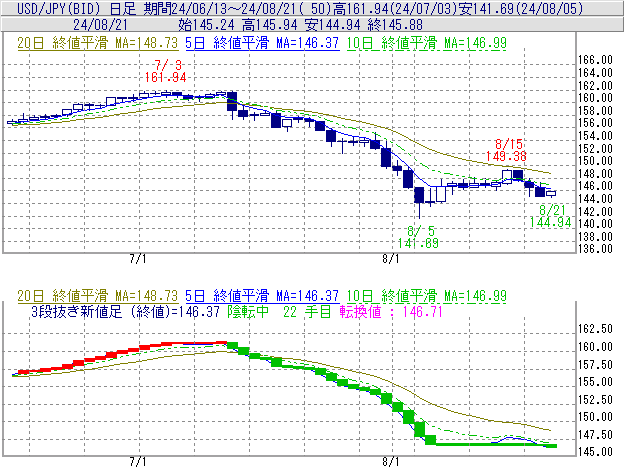Open 20日 終値平滑 link above the 新値足 chart

(98, 296)
